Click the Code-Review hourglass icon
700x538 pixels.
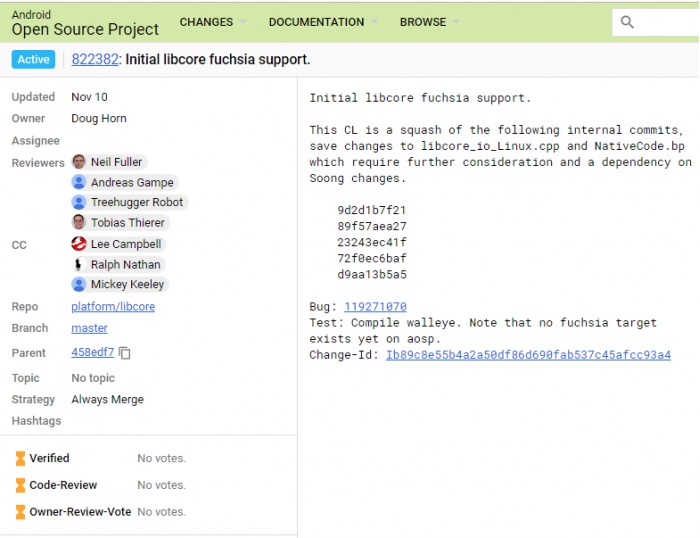[20, 485]
